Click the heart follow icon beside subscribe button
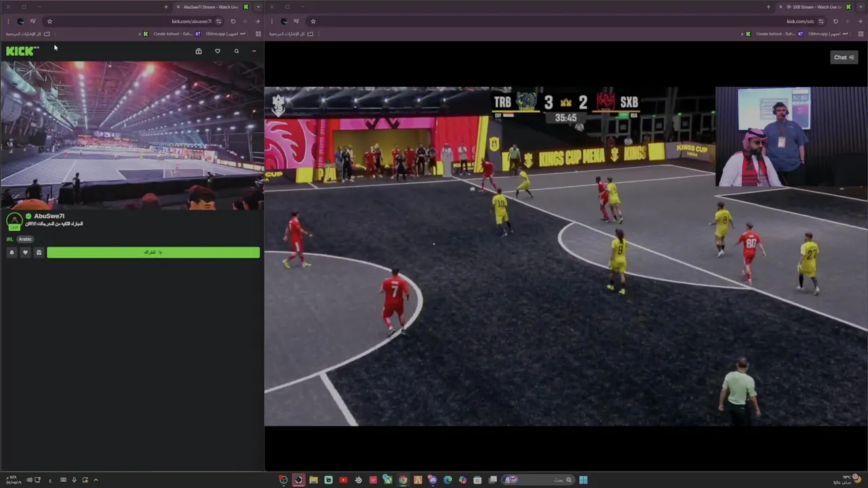The height and width of the screenshot is (488, 868). (x=25, y=252)
